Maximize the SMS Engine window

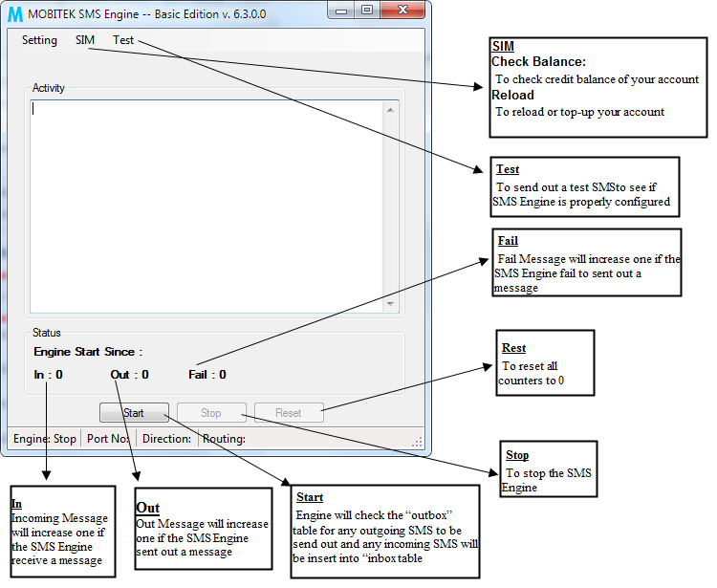point(367,10)
